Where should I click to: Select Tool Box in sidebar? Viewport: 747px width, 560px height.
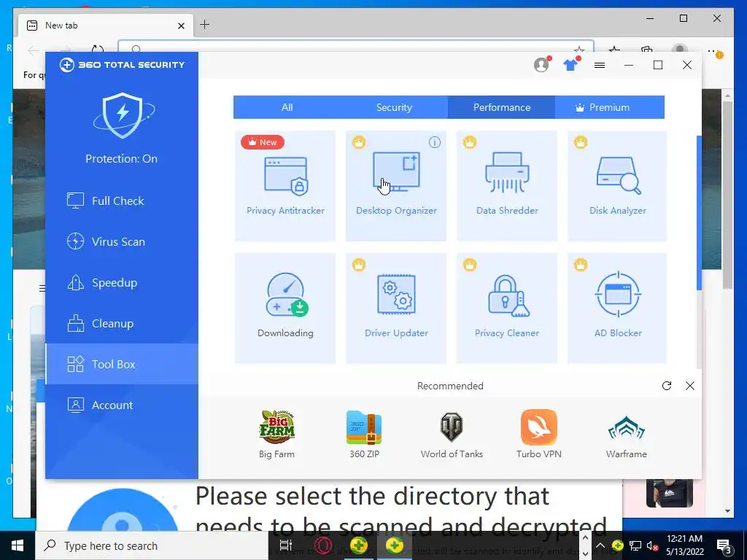(122, 364)
